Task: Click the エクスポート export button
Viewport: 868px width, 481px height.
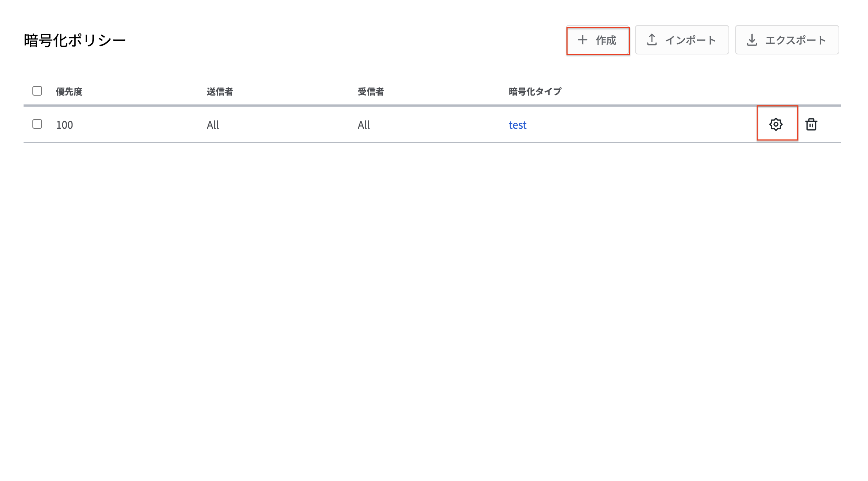Action: click(787, 40)
